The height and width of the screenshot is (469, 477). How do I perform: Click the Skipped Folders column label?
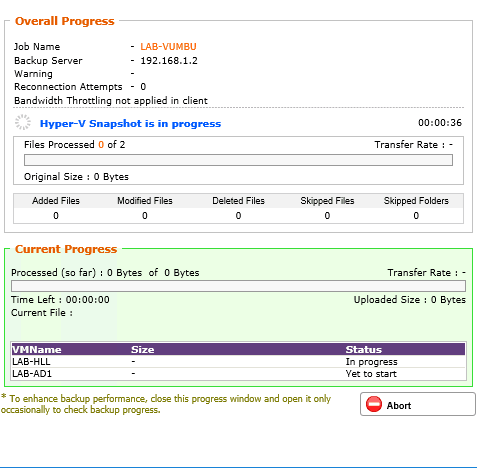(416, 201)
